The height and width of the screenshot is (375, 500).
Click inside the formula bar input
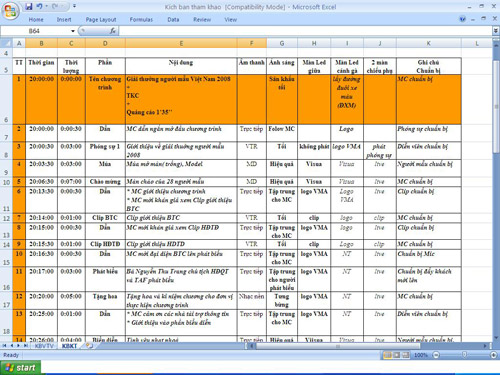(305, 31)
